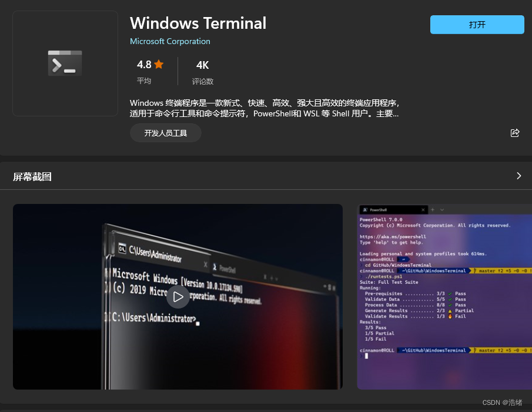The height and width of the screenshot is (412, 532).
Task: Open the tab dropdown chevron in the PowerShell screenshot
Action: pos(442,210)
